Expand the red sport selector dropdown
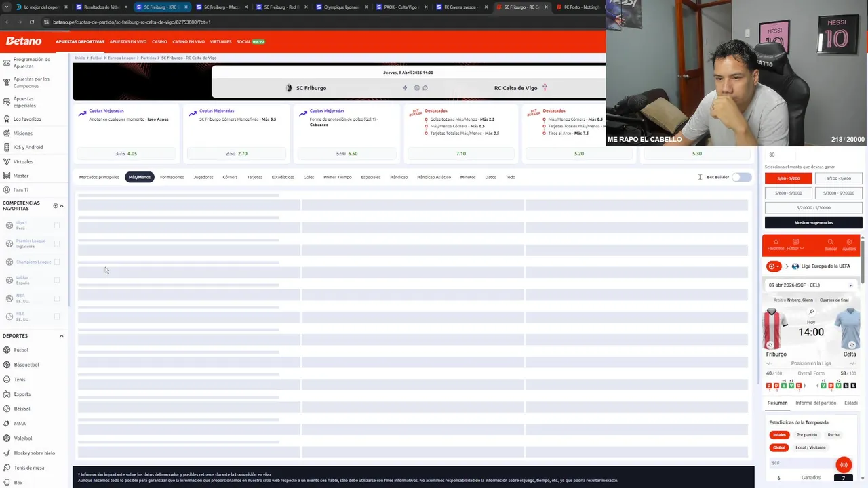 point(774,266)
